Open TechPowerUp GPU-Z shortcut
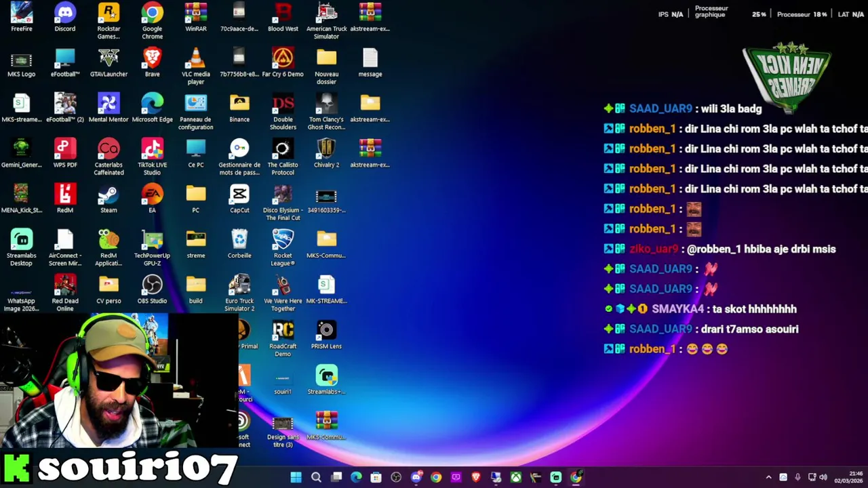This screenshot has width=868, height=488. pyautogui.click(x=152, y=248)
